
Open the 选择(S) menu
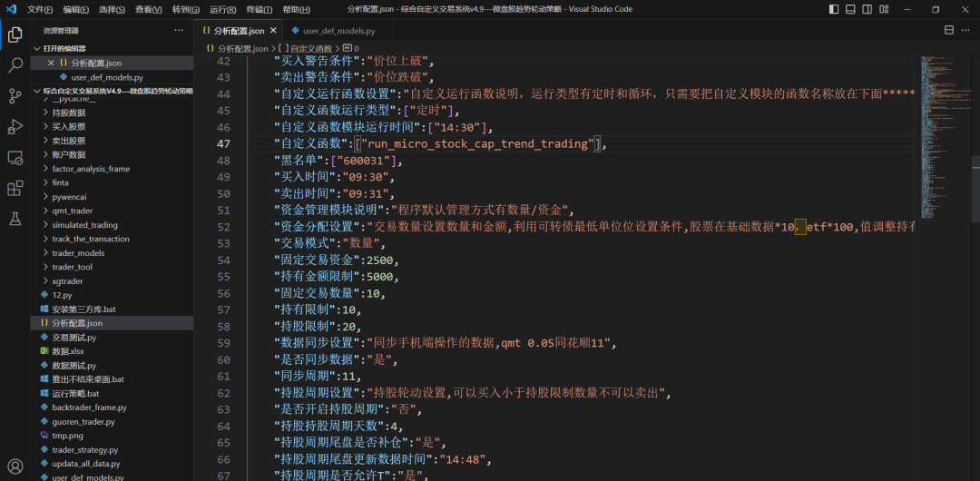(112, 9)
